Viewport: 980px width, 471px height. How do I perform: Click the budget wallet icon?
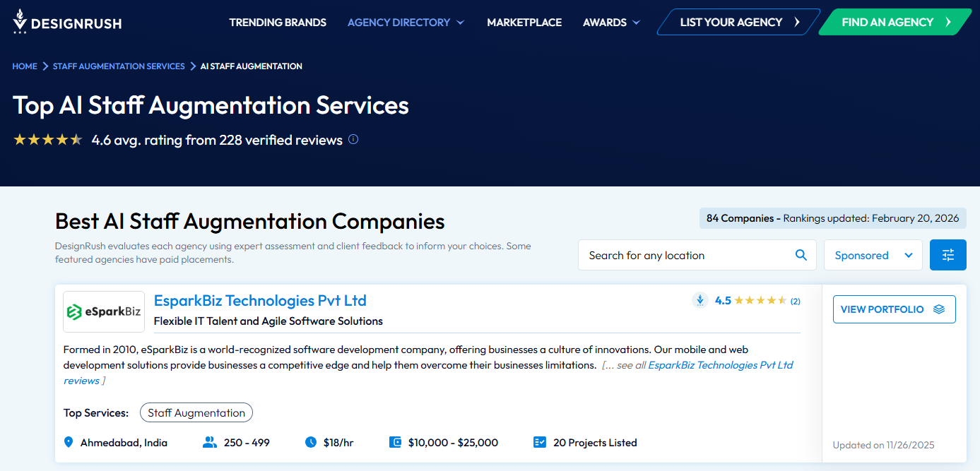pos(396,443)
